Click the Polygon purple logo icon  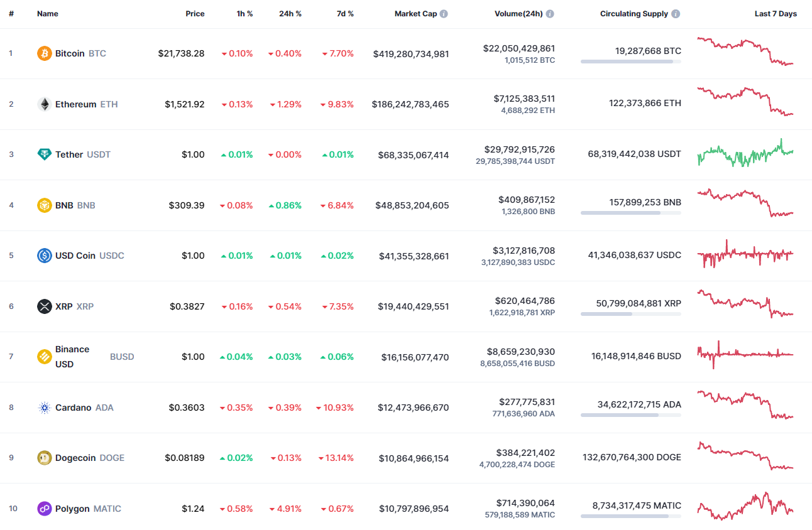coord(43,509)
